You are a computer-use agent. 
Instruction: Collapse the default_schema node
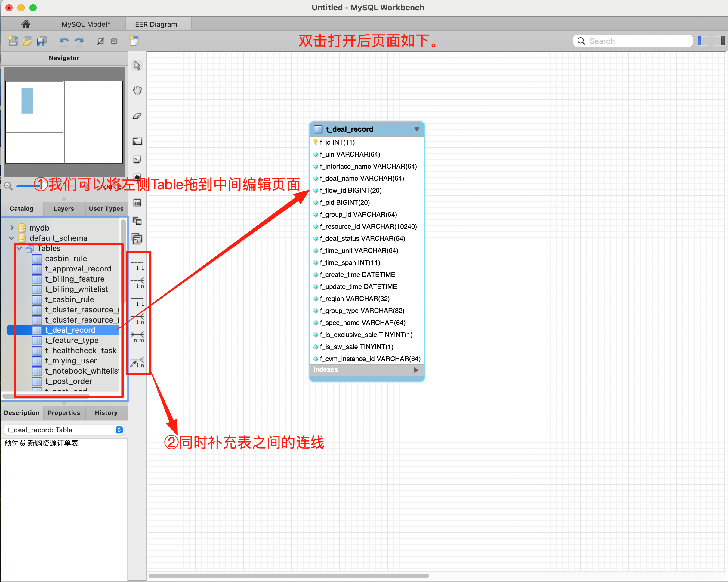tap(11, 238)
